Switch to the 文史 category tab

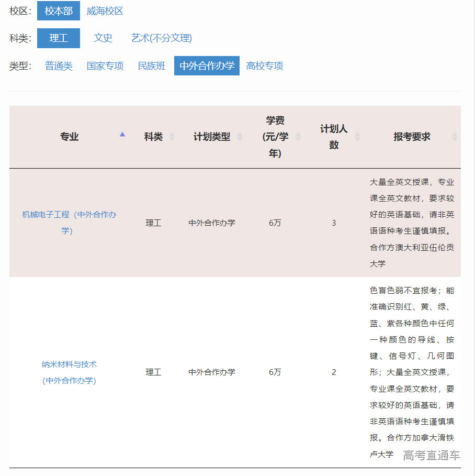(x=103, y=38)
